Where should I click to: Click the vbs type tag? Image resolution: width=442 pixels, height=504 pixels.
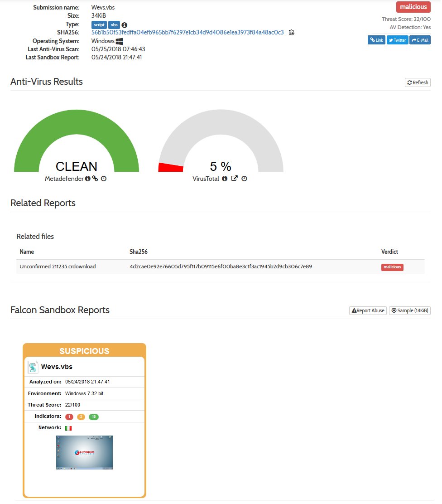(x=115, y=25)
